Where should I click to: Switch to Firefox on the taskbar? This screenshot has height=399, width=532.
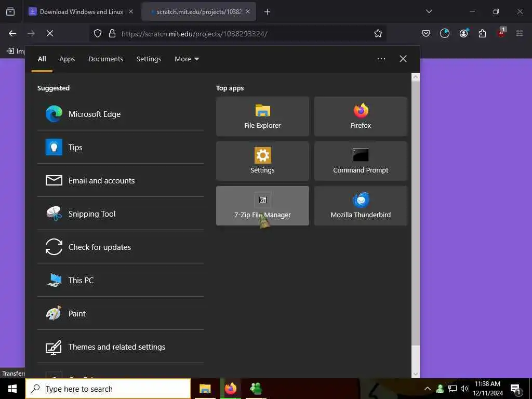pos(231,389)
